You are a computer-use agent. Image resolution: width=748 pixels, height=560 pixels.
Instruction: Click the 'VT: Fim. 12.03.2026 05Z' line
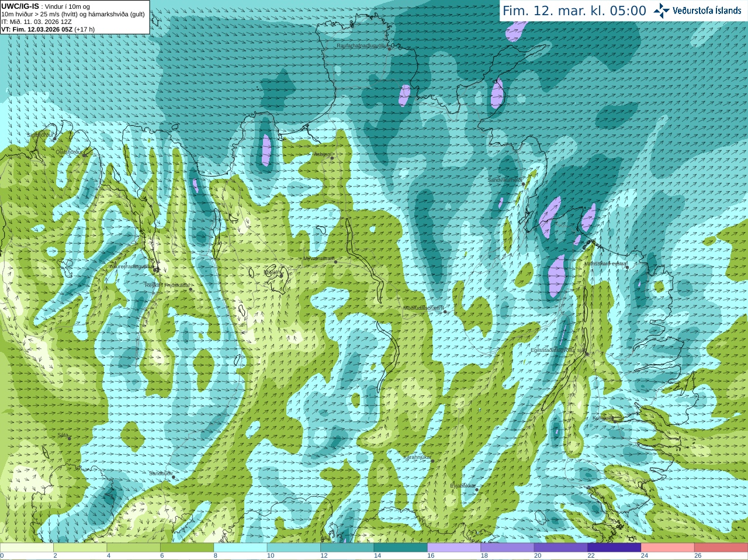[48, 29]
